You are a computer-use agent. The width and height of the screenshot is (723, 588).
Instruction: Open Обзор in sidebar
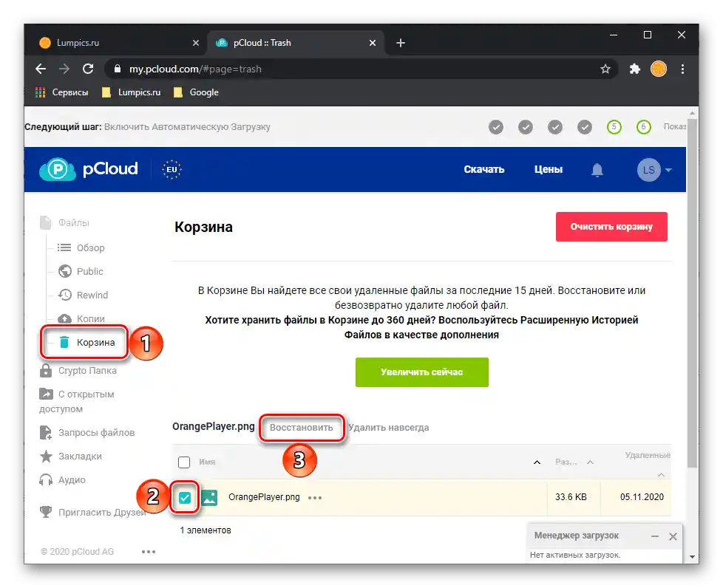tap(81, 248)
